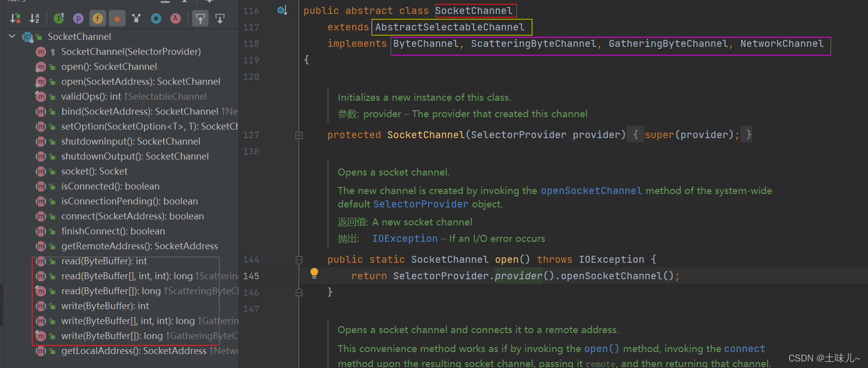868x368 pixels.
Task: Expand folded constructor body at line 127
Action: 299,135
